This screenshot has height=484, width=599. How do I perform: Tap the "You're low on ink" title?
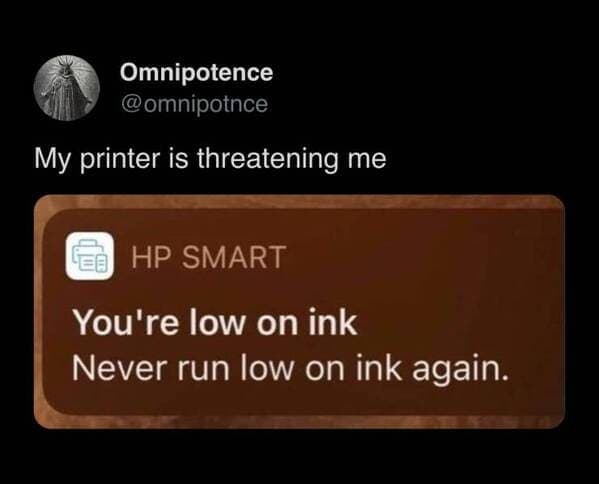coord(215,323)
